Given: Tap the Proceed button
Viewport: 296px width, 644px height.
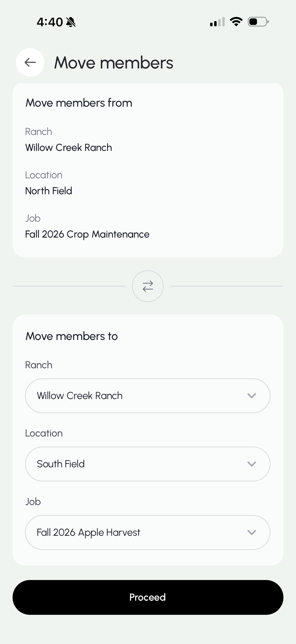Looking at the screenshot, I should (148, 597).
